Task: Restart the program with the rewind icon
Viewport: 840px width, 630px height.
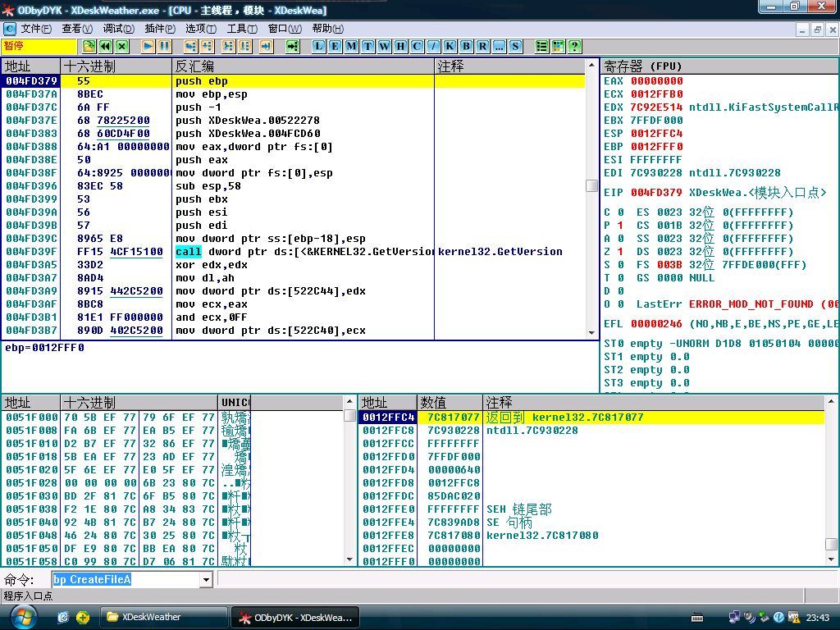Action: coord(106,47)
